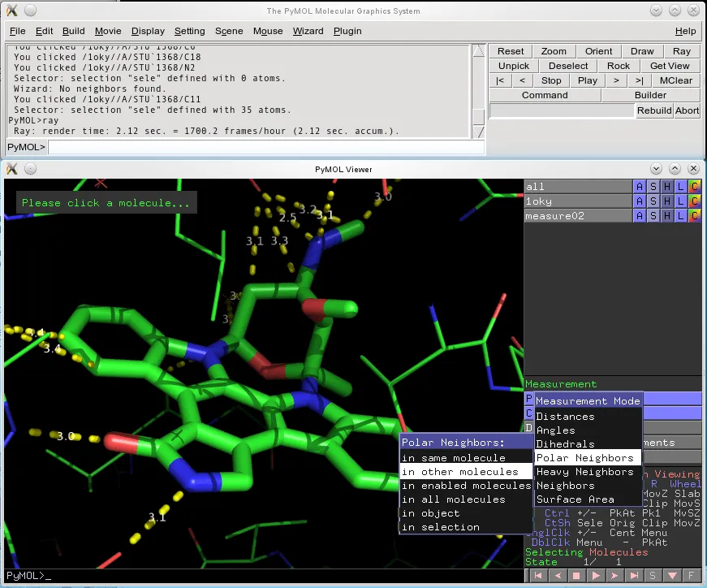
Task: Skip to the first movie frame
Action: (538, 575)
